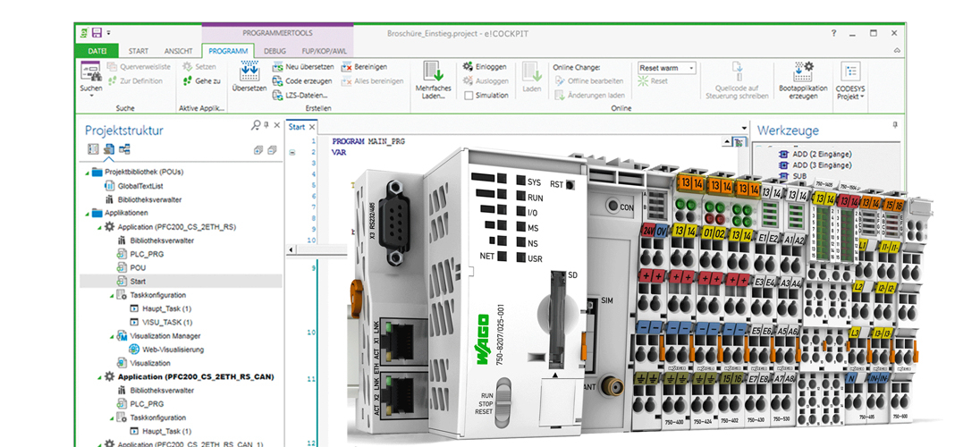Select PLC_PRG in the project tree
Viewport: 980px width, 447px height.
click(x=147, y=253)
